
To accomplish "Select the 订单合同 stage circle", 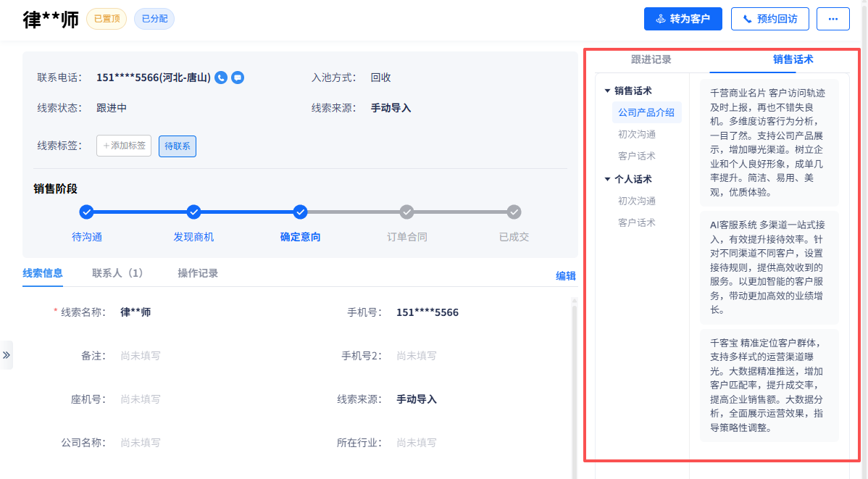I will [407, 212].
